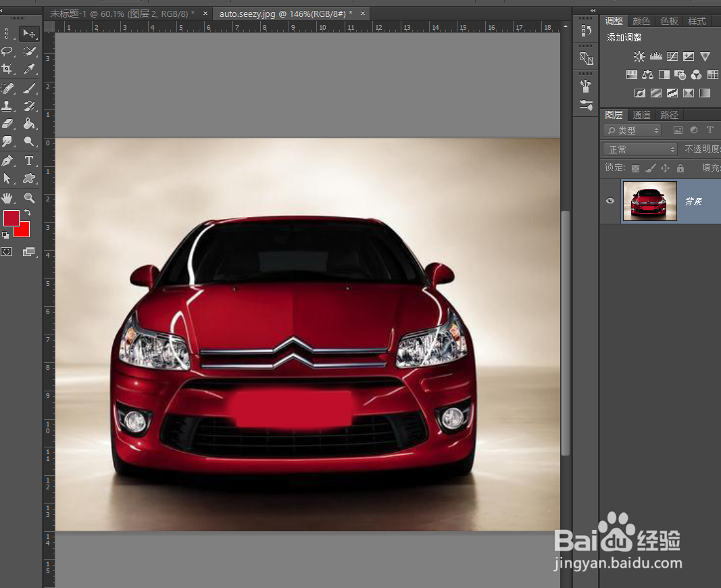Select the Hand tool

[x=7, y=197]
